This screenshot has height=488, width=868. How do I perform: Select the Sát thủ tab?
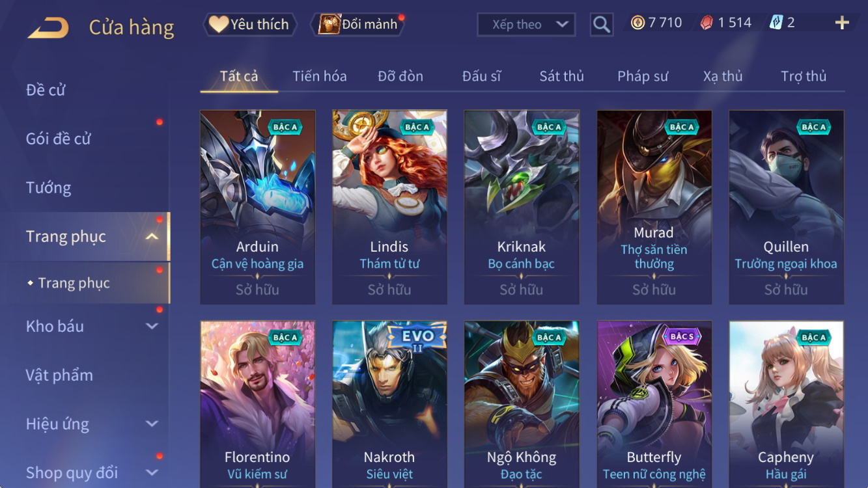pos(561,76)
